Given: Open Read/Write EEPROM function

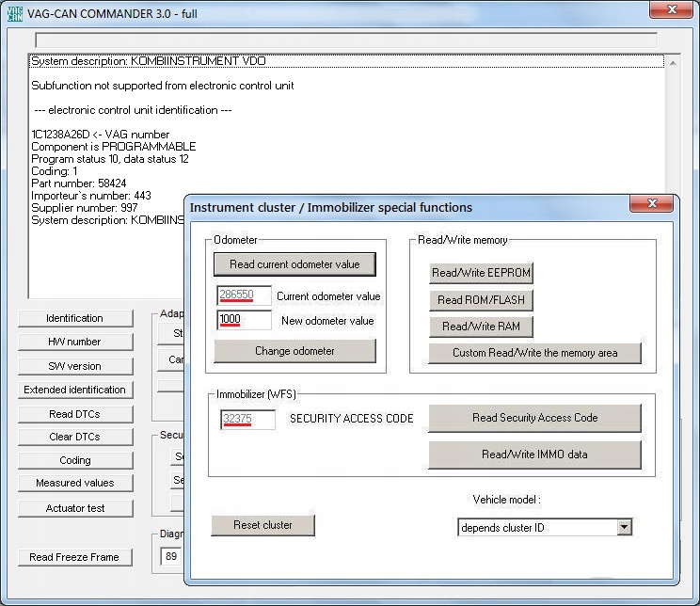Looking at the screenshot, I should 481,273.
